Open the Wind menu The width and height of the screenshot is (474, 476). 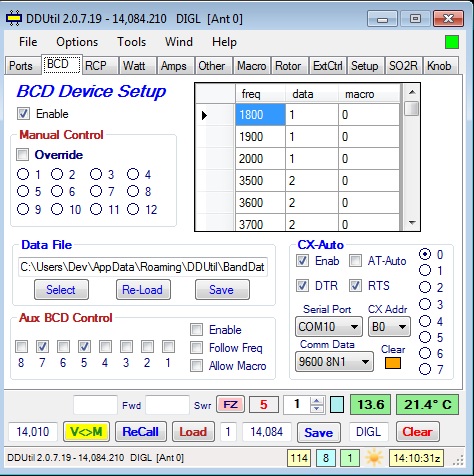click(x=179, y=42)
